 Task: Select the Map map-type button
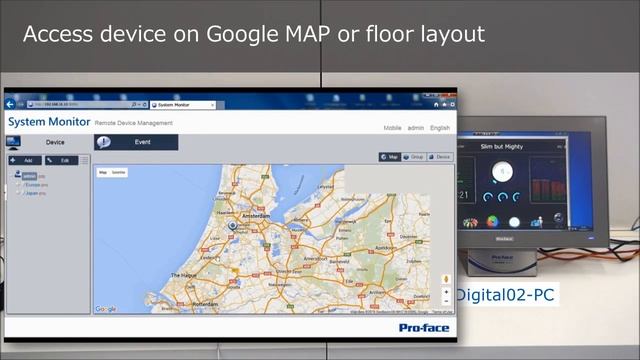[x=103, y=173]
